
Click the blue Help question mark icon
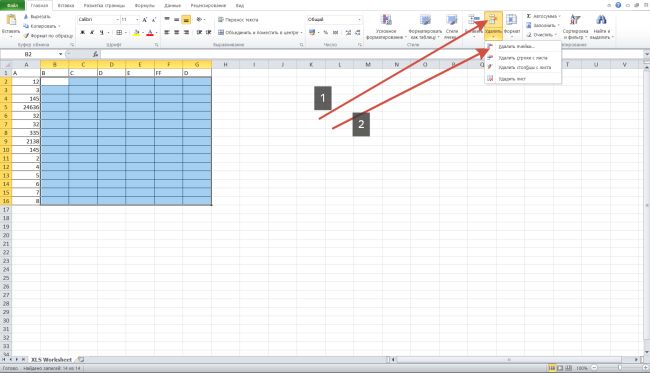618,5
